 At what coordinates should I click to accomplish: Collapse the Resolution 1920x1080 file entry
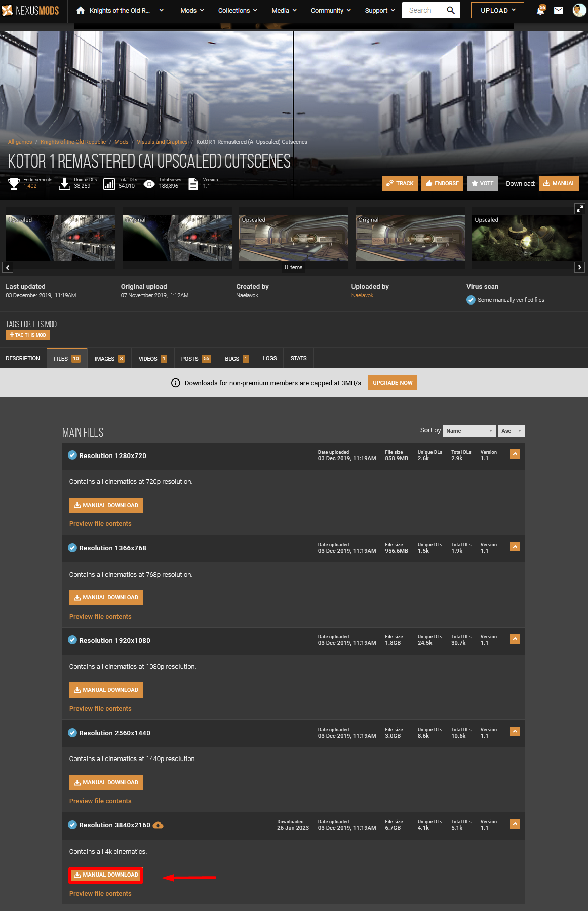515,639
